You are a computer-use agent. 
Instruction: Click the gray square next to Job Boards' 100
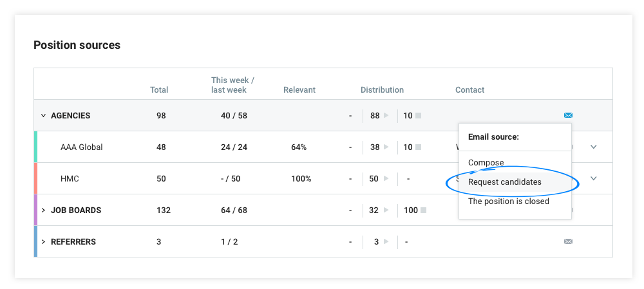[423, 210]
